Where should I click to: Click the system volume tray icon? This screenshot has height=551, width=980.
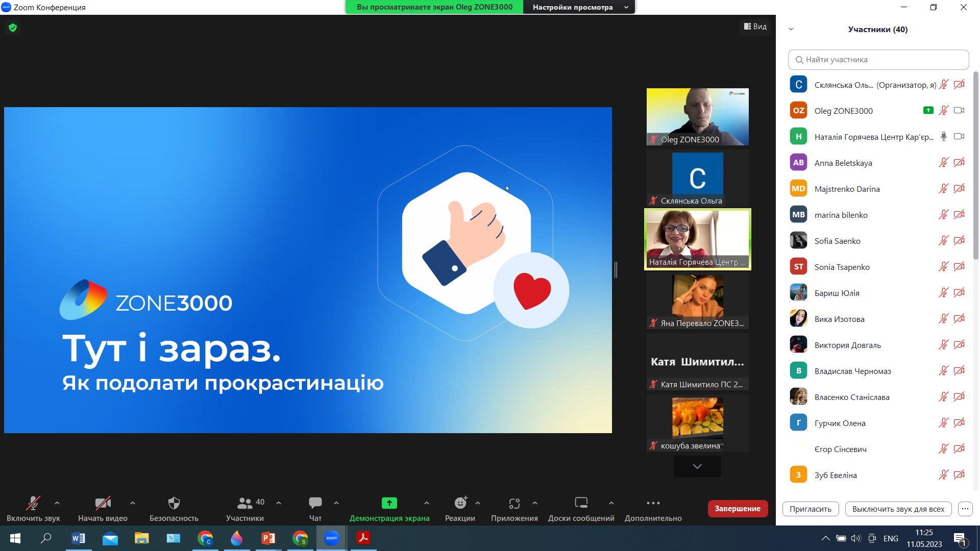pos(856,538)
